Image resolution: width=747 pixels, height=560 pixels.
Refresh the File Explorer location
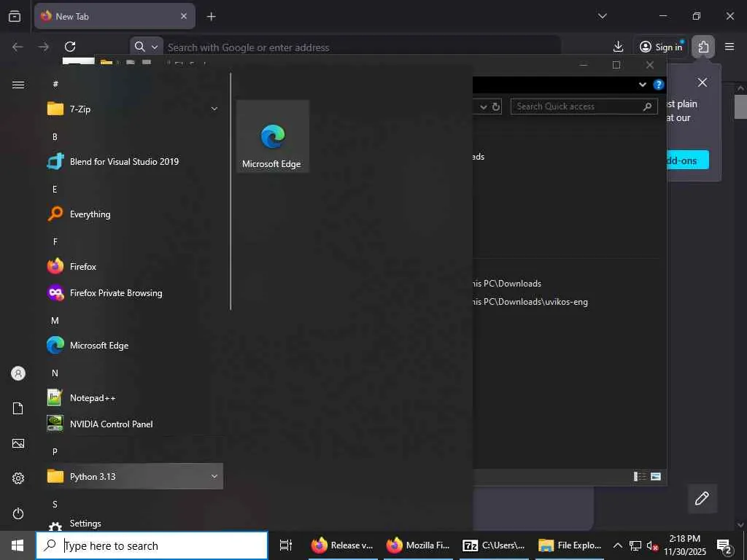click(x=496, y=106)
